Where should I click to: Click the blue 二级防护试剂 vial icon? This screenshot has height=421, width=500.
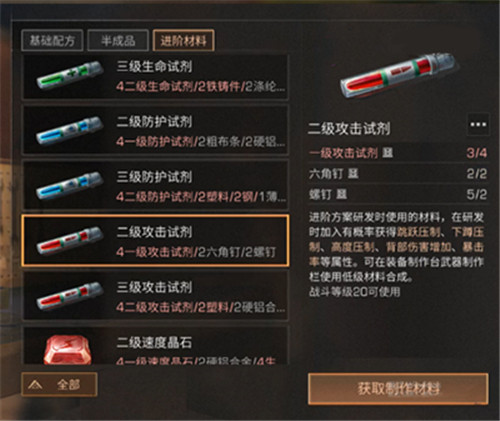(x=70, y=130)
